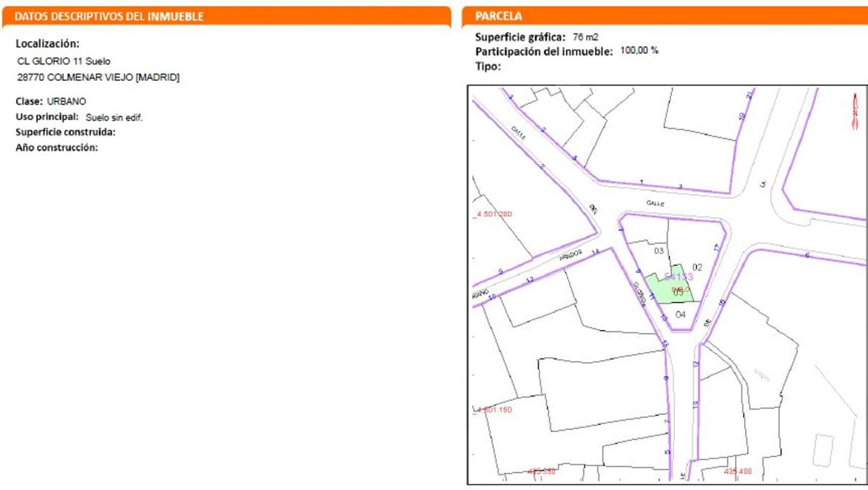Click the 4.501.150 coordinate label
Viewport: 868px width, 490px height.
493,410
